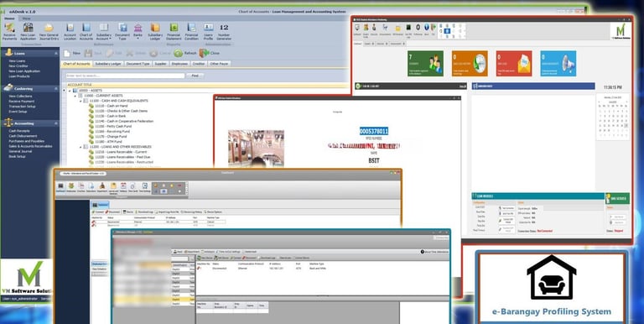Click the Chart of Accounts ribbon icon
The image size is (644, 324).
click(x=86, y=32)
